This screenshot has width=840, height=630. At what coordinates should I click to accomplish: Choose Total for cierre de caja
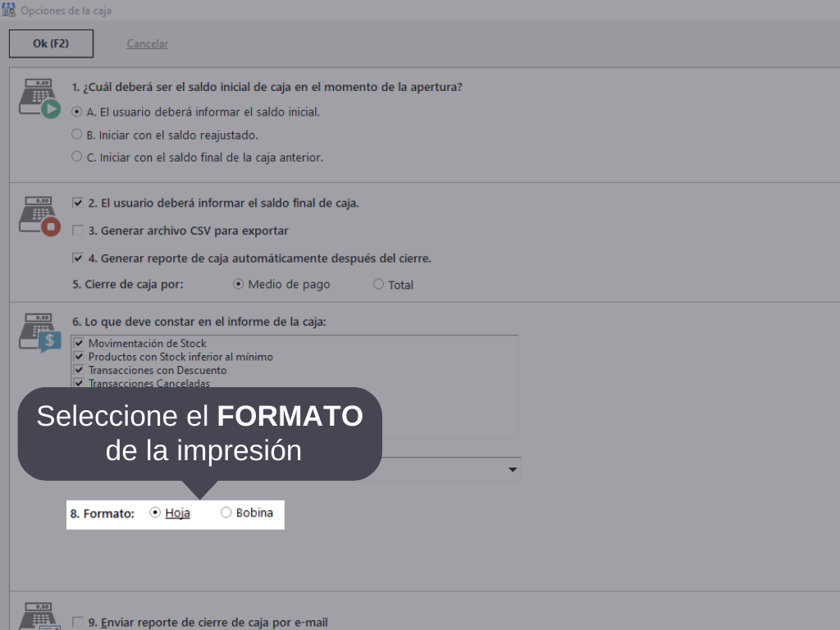click(x=378, y=284)
